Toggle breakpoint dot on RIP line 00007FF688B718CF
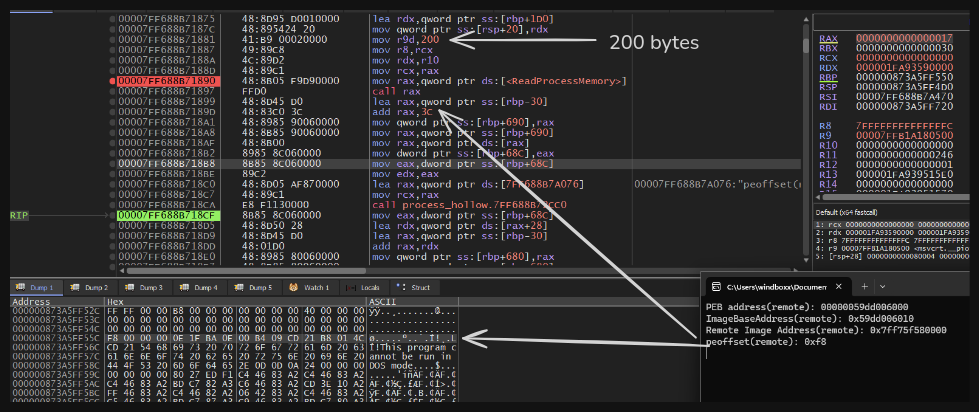Viewport: 979px width, 412px height. (112, 215)
